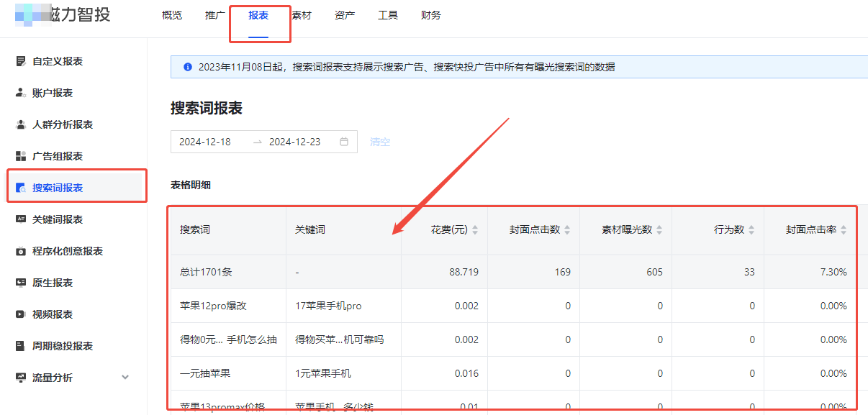Click the 人群分析报表 person icon
This screenshot has width=868, height=415.
pyautogui.click(x=22, y=124)
